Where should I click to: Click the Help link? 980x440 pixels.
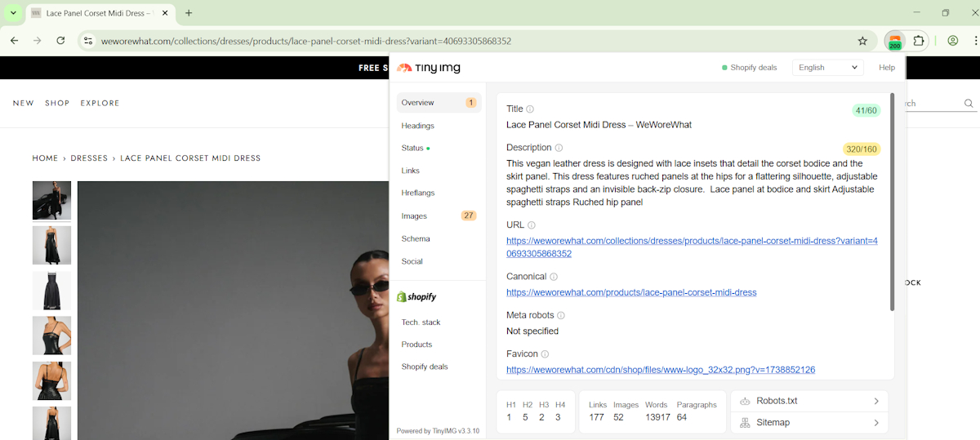click(x=887, y=68)
